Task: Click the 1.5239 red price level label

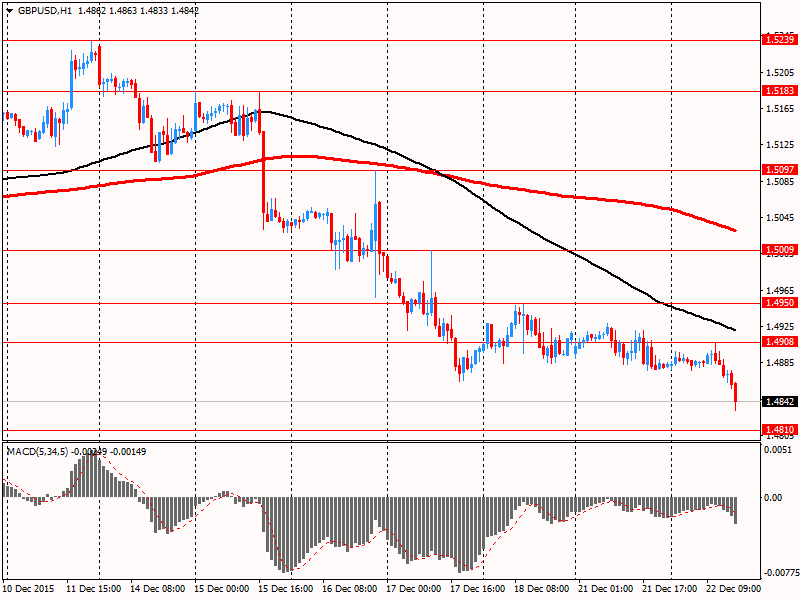Action: tap(779, 39)
